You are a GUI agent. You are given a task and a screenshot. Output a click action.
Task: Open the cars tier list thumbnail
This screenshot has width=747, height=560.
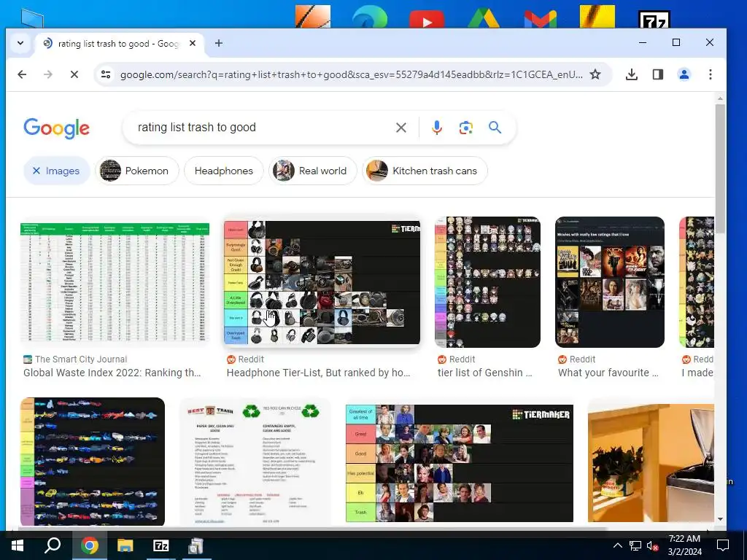93,462
